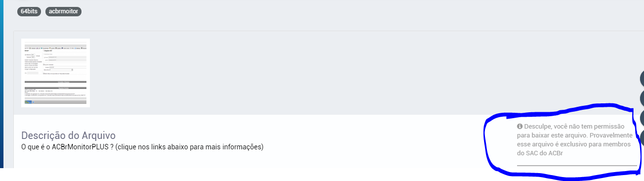
Task: Click the info icon before "Desculpe"
Action: (x=520, y=126)
